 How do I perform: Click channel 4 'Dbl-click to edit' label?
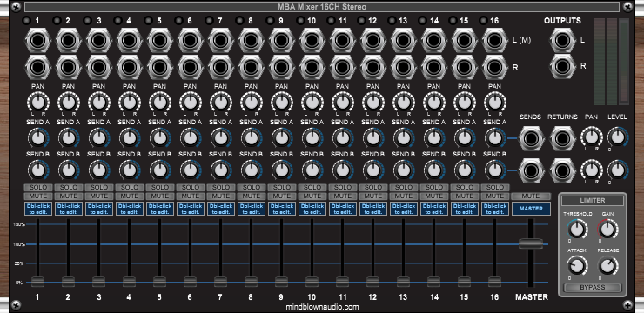click(x=130, y=209)
